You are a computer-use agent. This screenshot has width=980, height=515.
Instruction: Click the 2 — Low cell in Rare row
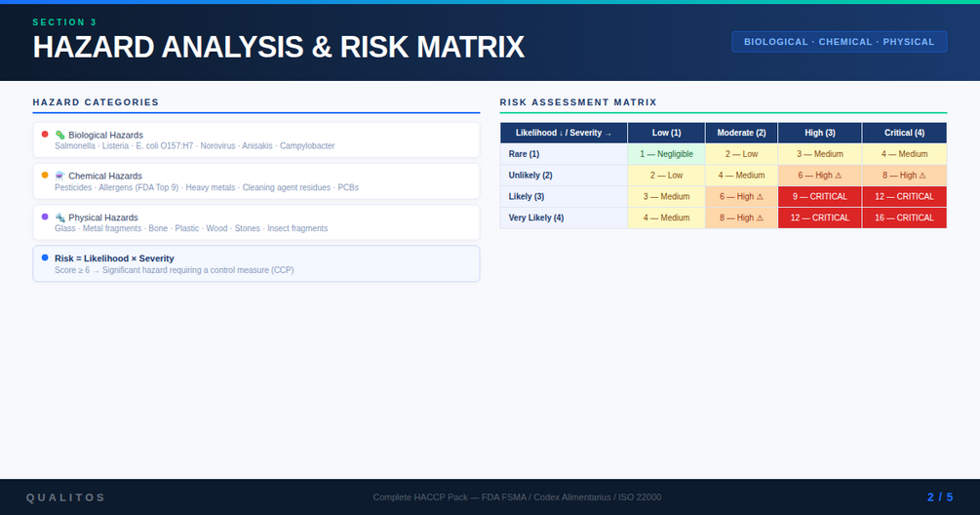click(x=741, y=154)
